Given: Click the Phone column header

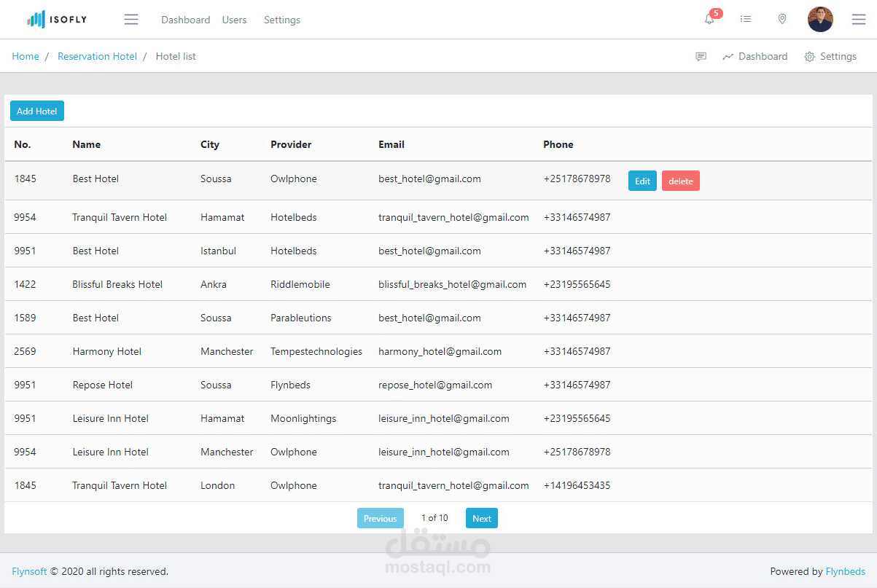Looking at the screenshot, I should coord(558,144).
